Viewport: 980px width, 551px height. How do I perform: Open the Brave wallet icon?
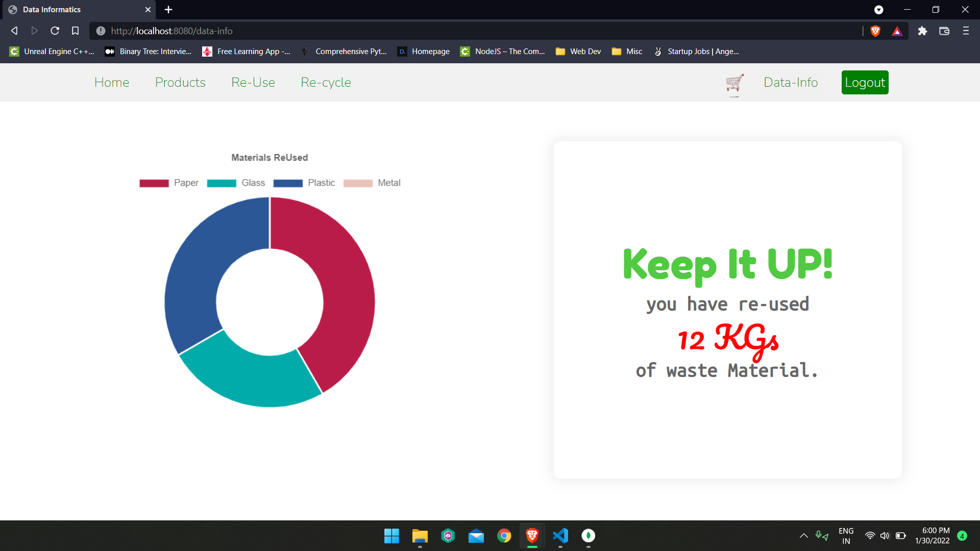[x=944, y=31]
